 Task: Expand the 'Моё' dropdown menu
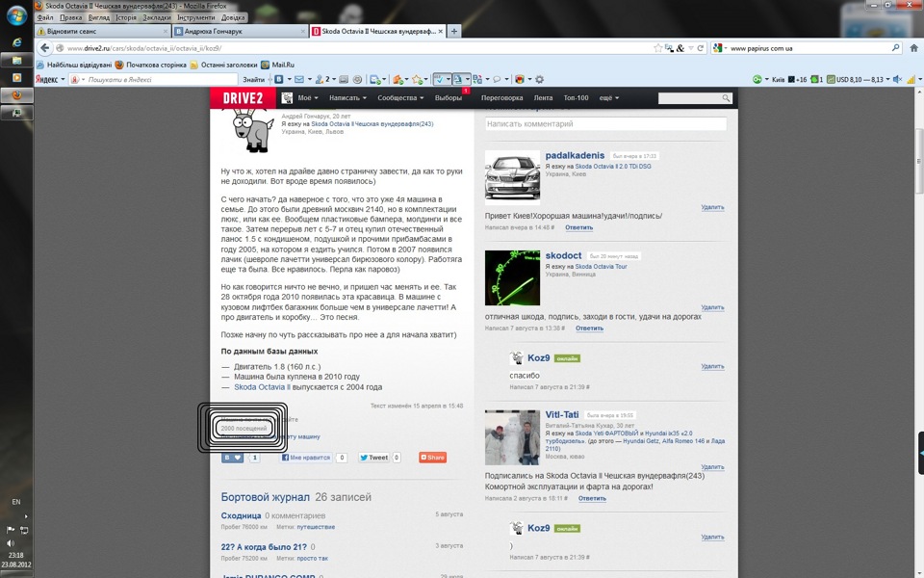[x=308, y=98]
